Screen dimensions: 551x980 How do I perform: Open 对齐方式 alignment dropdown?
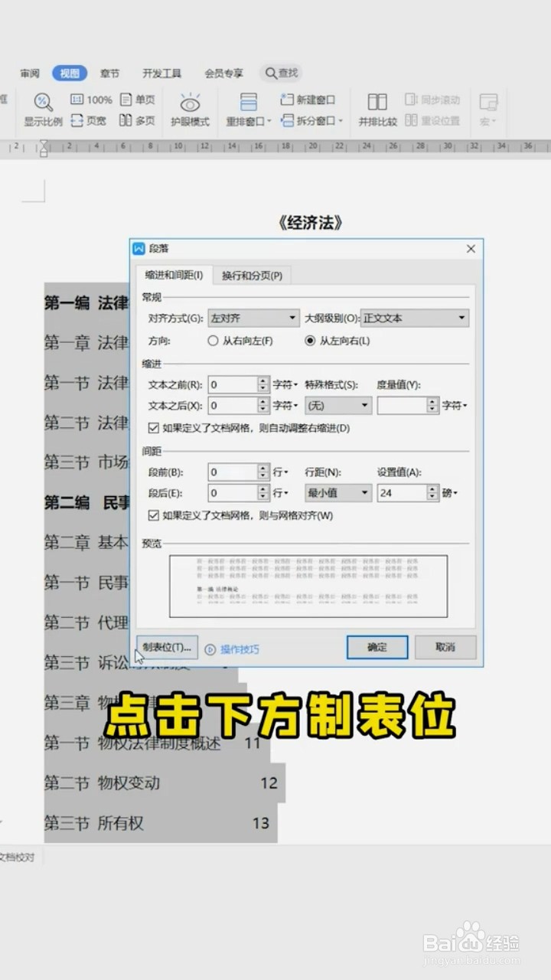(253, 318)
